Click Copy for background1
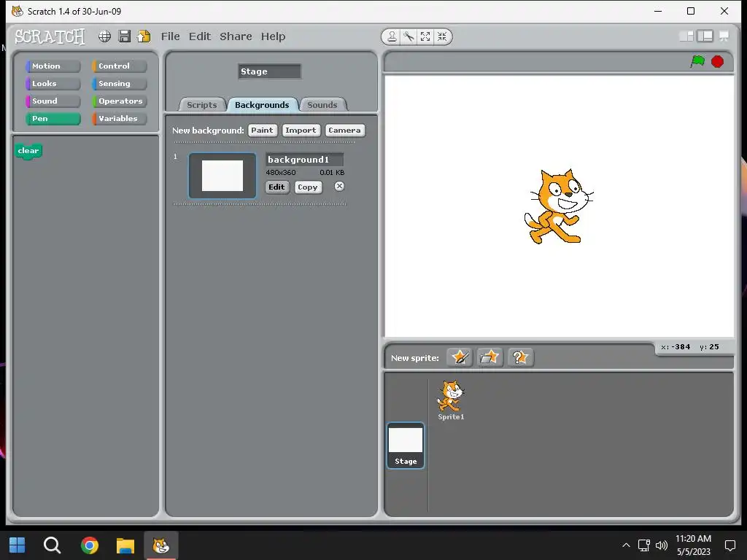 tap(308, 187)
